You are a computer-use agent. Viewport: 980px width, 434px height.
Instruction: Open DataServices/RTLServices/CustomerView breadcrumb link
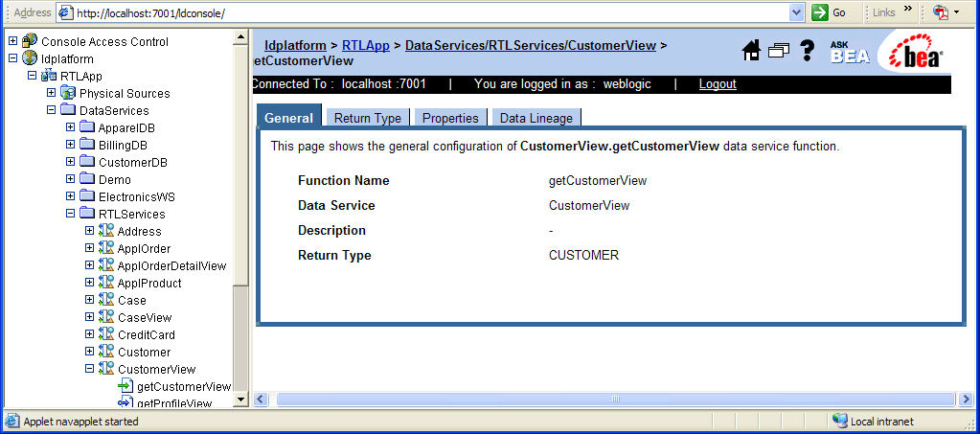[x=531, y=45]
